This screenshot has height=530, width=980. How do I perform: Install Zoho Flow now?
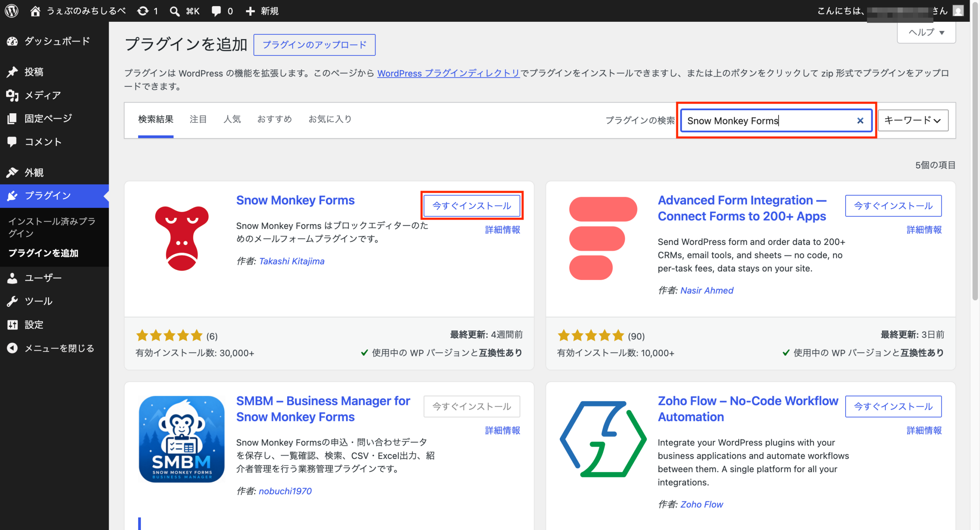pos(893,406)
